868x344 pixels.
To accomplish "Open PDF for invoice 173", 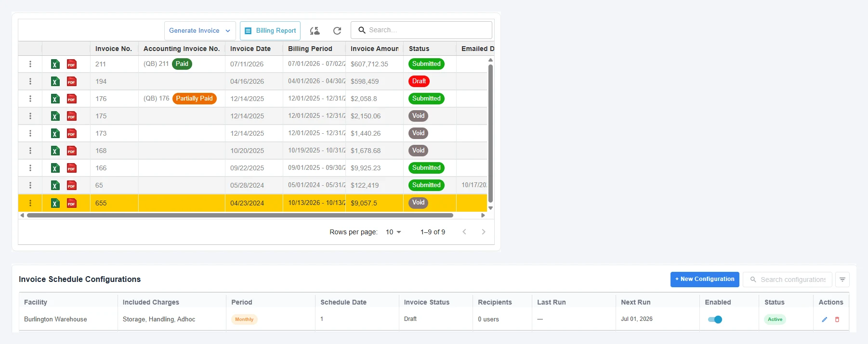I will (72, 133).
